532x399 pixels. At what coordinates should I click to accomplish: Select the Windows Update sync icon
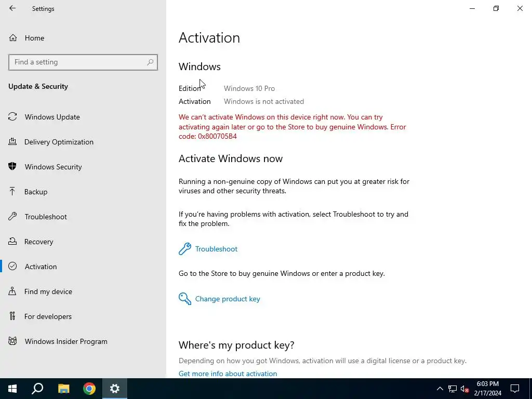click(x=12, y=117)
